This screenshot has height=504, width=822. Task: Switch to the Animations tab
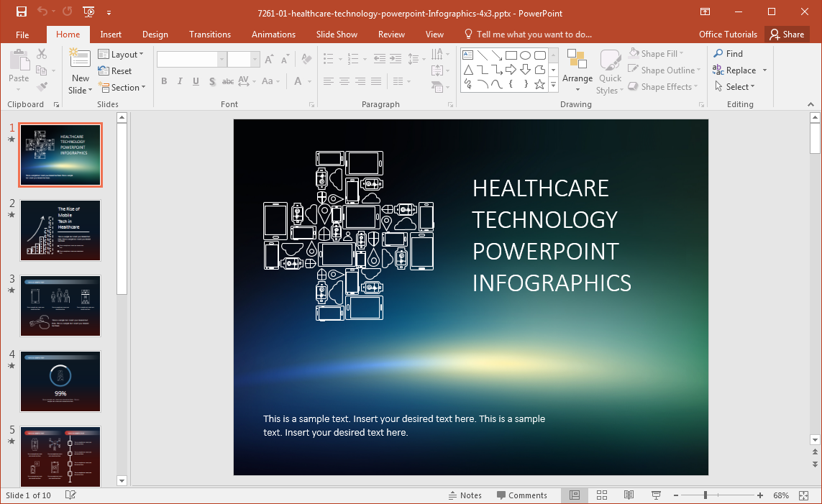tap(273, 35)
